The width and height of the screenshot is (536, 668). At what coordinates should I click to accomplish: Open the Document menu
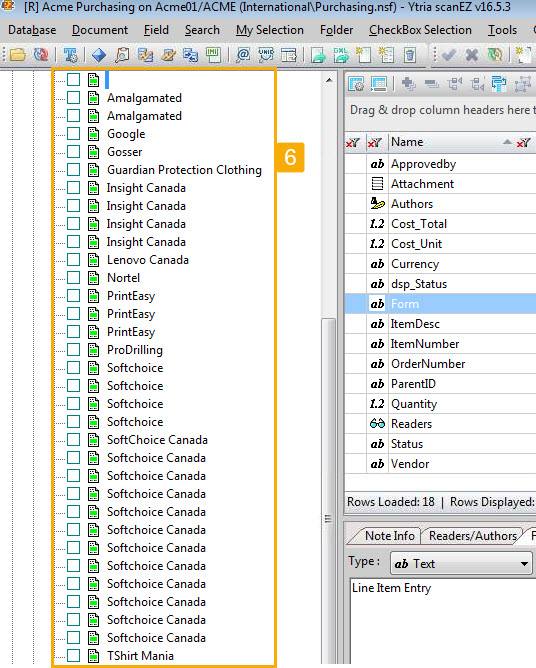click(100, 30)
